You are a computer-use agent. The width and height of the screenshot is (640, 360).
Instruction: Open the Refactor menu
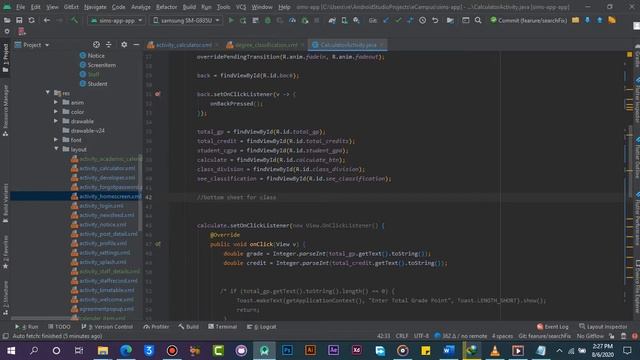tap(167, 7)
